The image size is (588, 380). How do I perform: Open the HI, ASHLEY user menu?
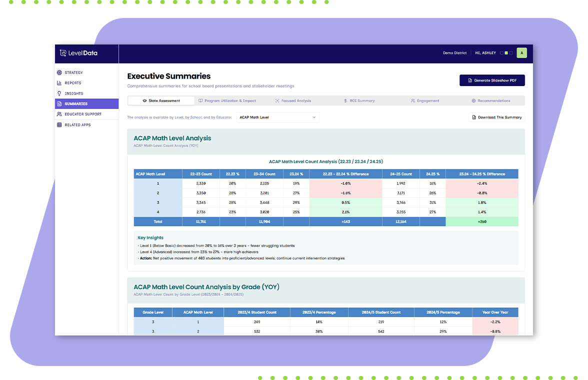point(485,53)
